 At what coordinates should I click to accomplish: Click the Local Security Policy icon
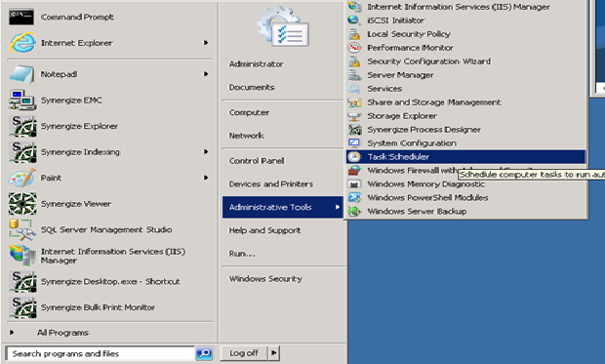click(x=354, y=34)
